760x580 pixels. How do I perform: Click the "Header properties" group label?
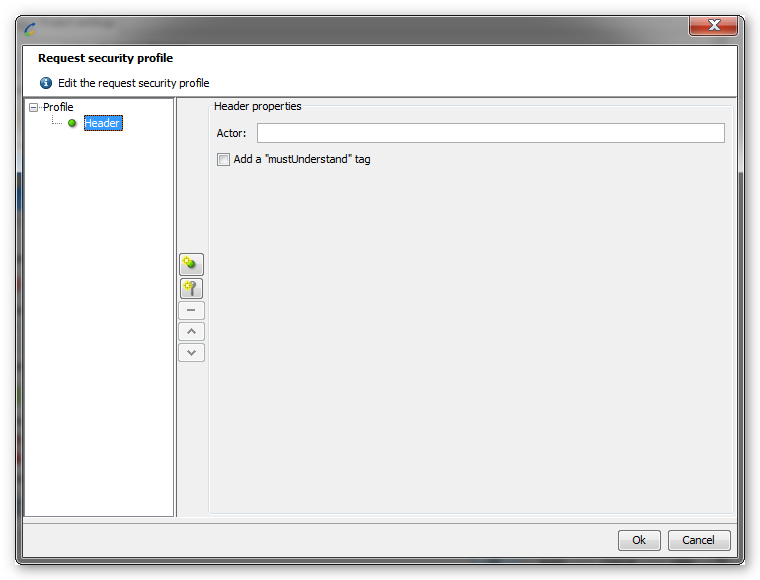point(257,106)
